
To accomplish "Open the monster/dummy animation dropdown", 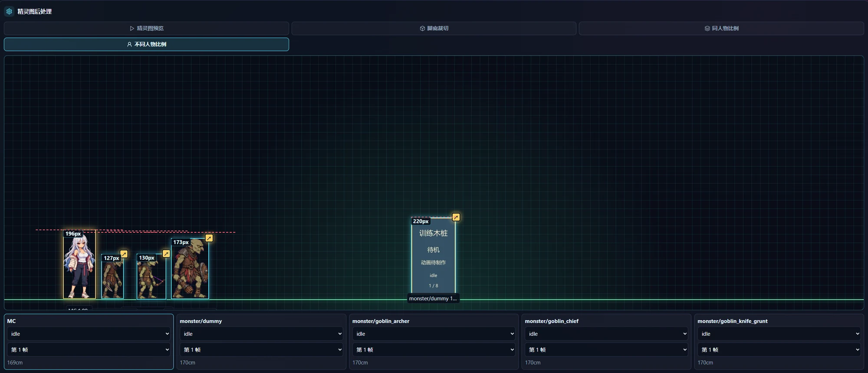I will pos(261,334).
